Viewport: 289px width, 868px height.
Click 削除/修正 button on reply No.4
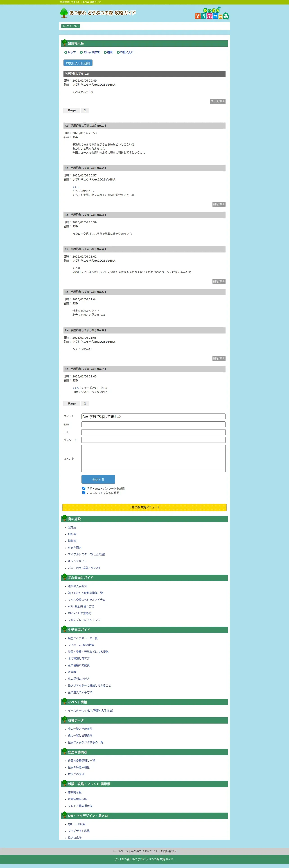(219, 281)
